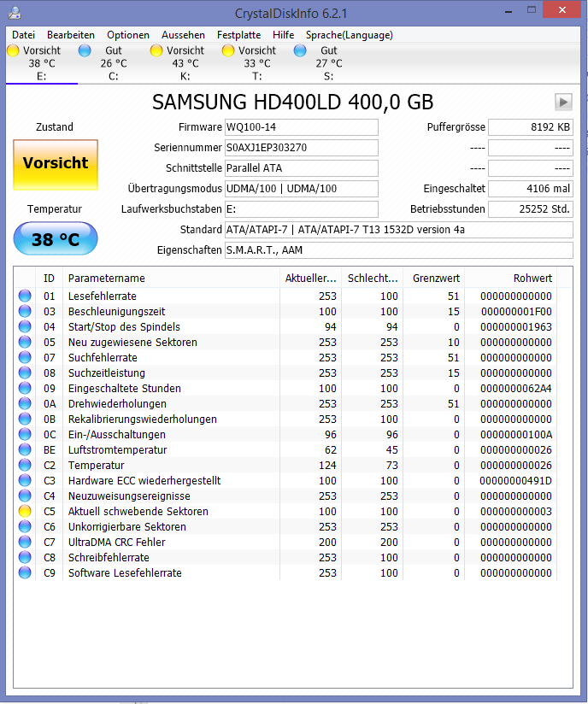Viewport: 588px width, 704px height.
Task: Click status dot of Ein-/Ausschaltungen row
Action: 25,434
